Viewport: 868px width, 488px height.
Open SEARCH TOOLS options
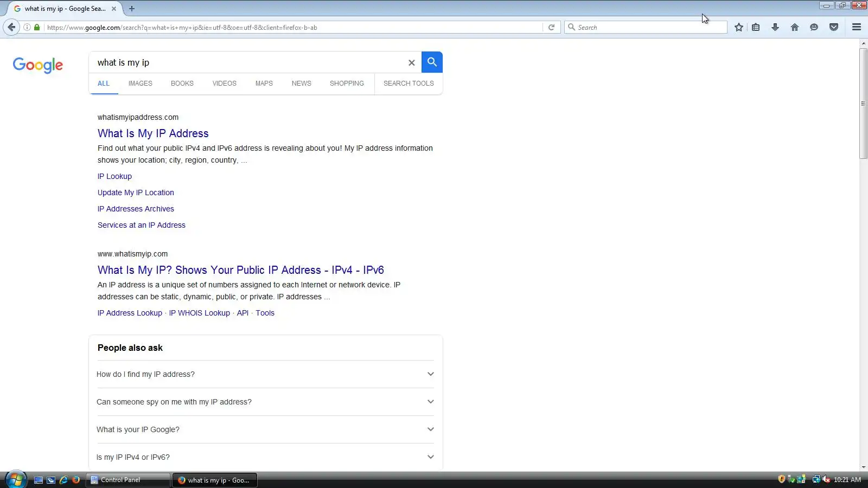[x=409, y=84]
